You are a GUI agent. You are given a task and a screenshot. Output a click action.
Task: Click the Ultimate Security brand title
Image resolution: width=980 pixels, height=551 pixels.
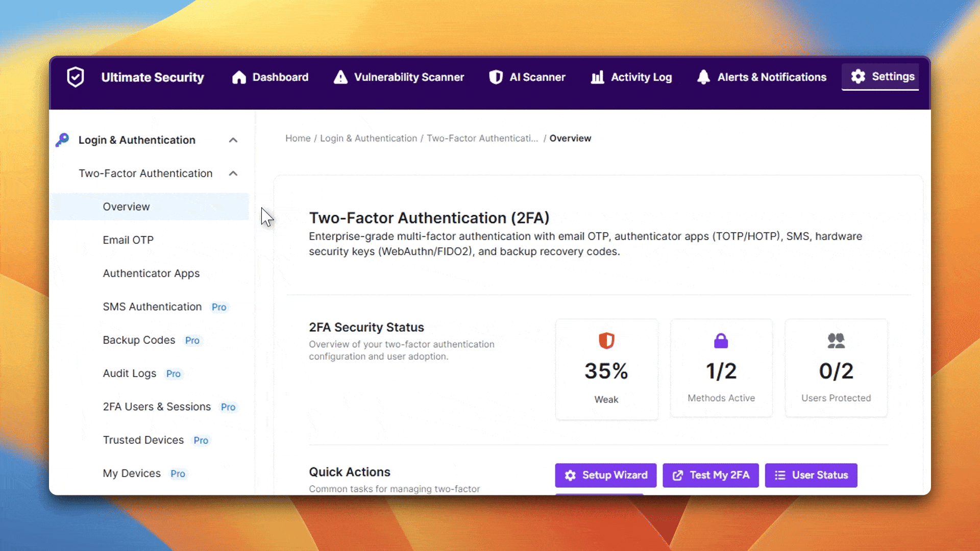(153, 77)
